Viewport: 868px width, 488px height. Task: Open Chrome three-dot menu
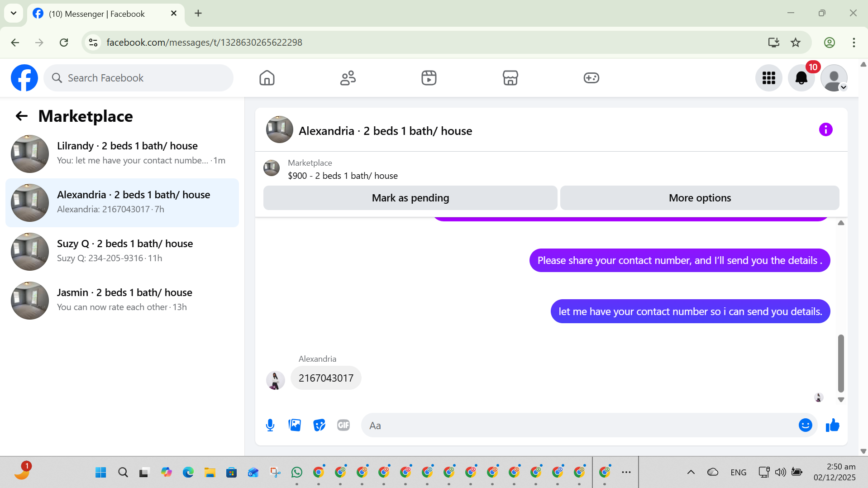854,43
